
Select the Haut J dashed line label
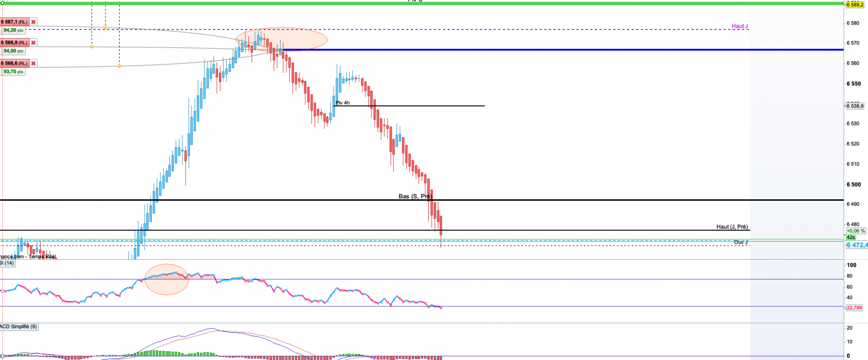point(740,27)
